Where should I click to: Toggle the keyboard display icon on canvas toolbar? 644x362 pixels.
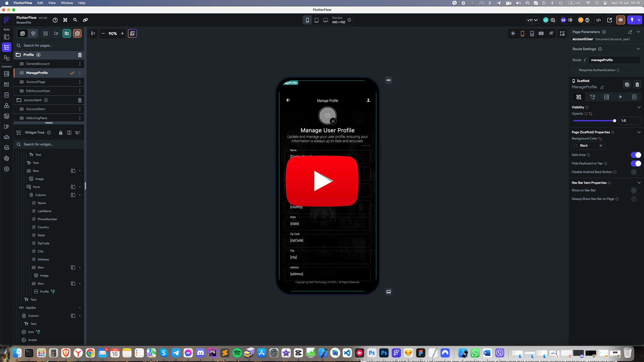point(541,33)
